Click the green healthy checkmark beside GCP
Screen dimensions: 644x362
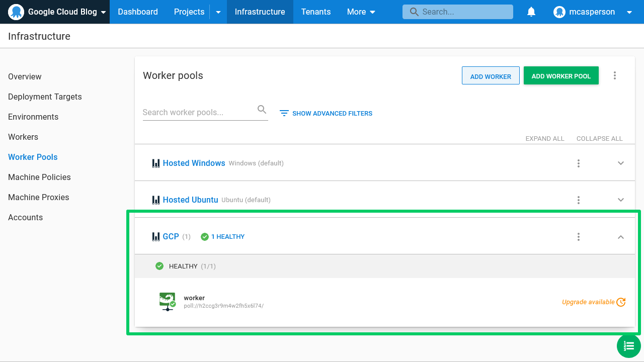(x=204, y=236)
